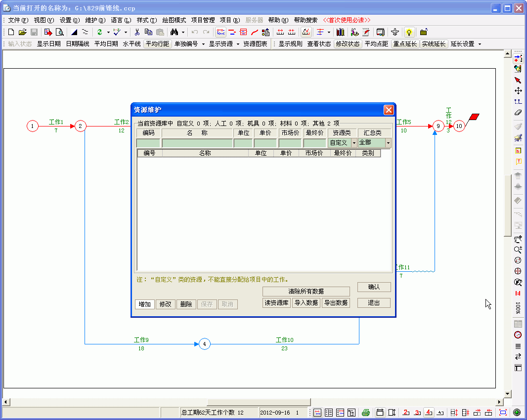Click the light bulb icon
This screenshot has height=420, width=527.
click(409, 32)
